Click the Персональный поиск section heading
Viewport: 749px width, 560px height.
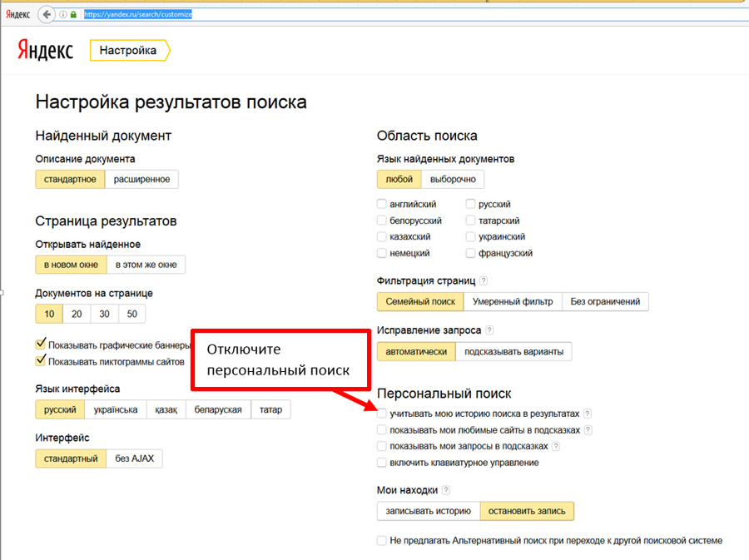(444, 394)
